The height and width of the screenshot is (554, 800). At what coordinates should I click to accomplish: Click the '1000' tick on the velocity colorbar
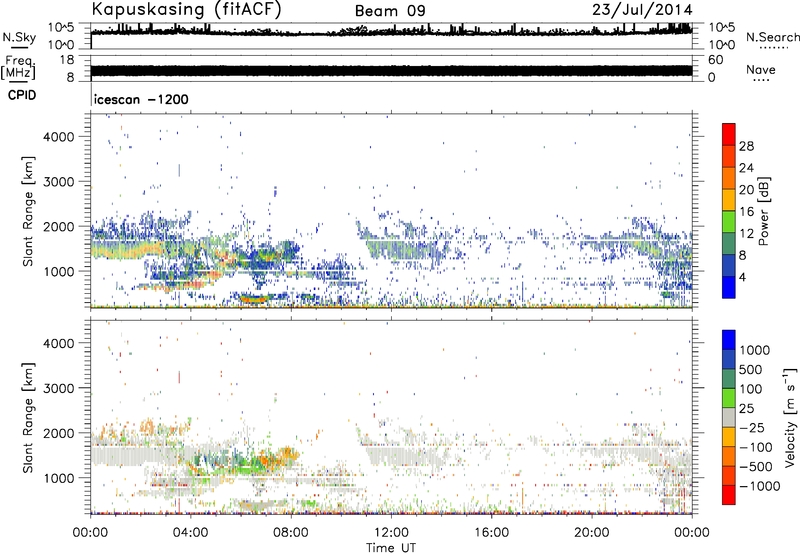[755, 350]
